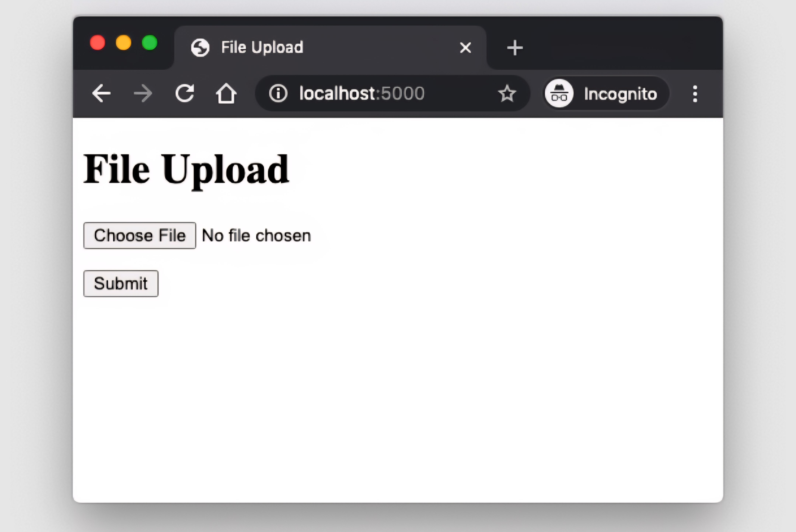
Task: Click the 'No file chosen' text
Action: 256,235
